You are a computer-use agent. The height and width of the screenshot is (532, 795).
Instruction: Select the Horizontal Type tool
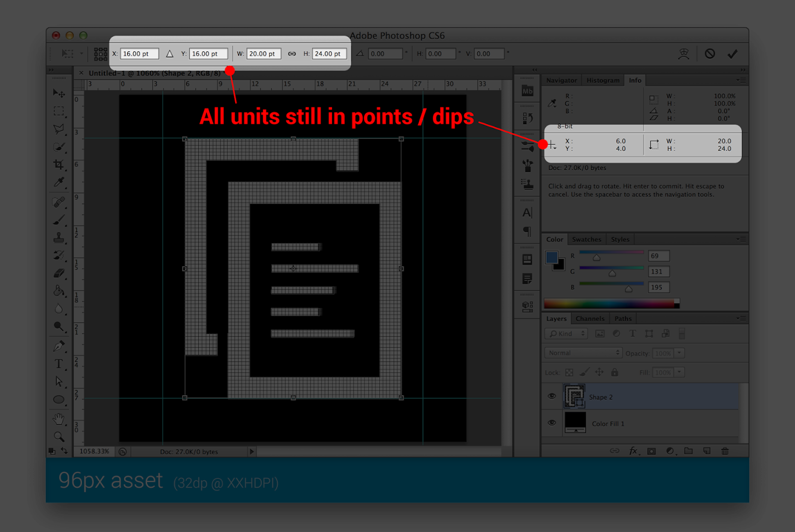point(58,363)
